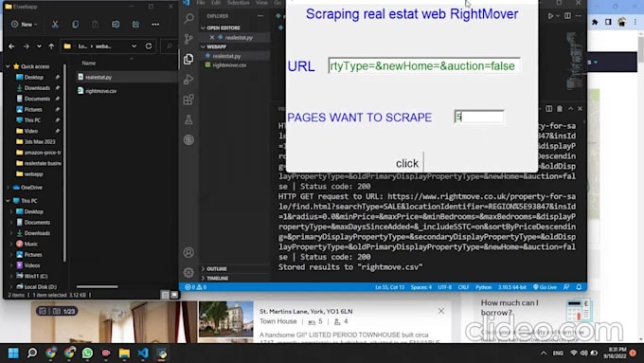The height and width of the screenshot is (363, 644).
Task: Open Search view in VS Code activity bar
Action: click(188, 19)
